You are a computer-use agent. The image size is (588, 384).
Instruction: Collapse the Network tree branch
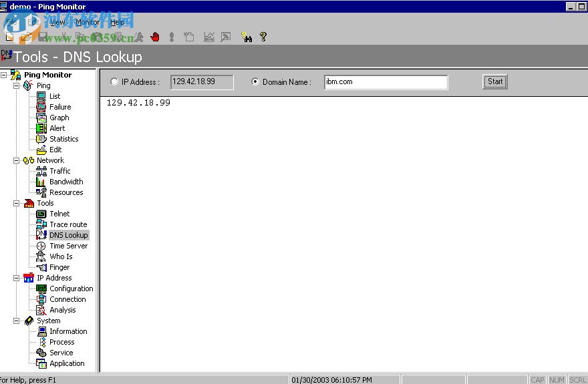(x=16, y=160)
